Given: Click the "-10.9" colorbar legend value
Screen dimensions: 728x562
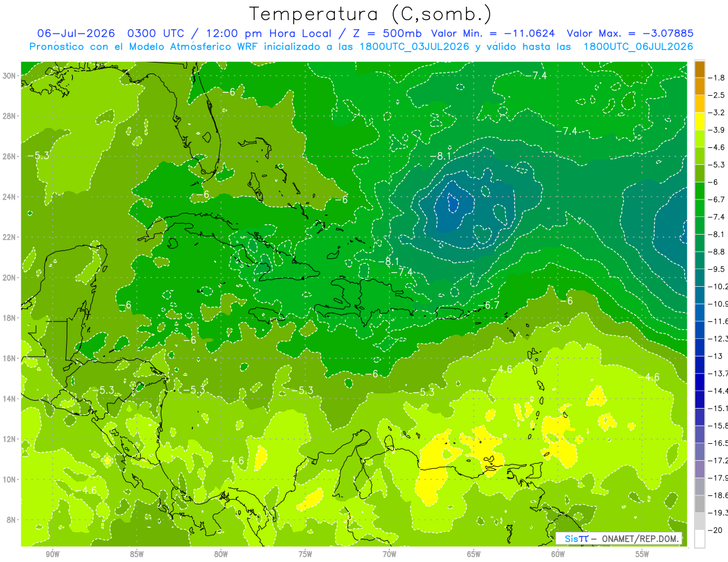Looking at the screenshot, I should [x=718, y=303].
